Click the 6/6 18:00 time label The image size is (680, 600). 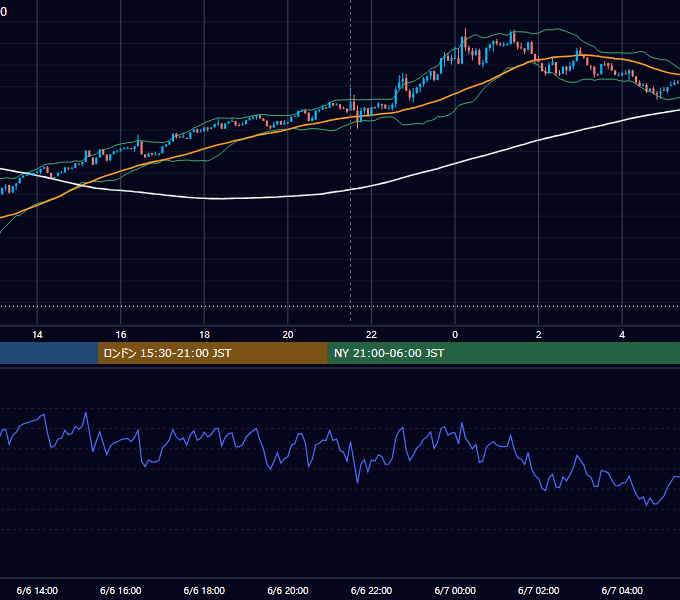click(204, 590)
